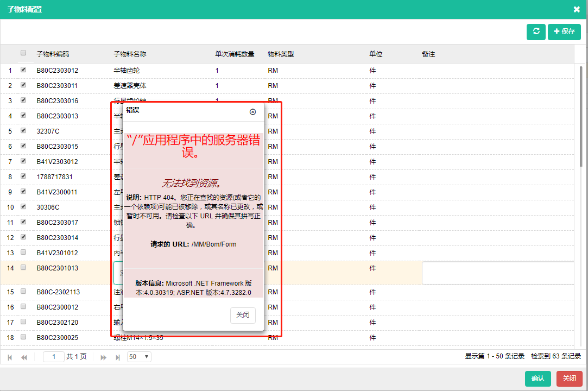Viewport: 588px width, 391px height.
Task: Click the 确认 button at the bottom
Action: click(x=538, y=379)
